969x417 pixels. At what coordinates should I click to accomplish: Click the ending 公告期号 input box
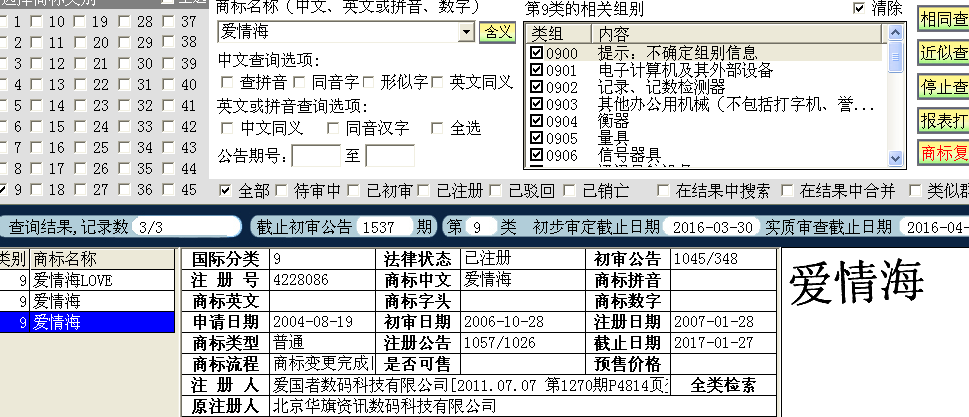[390, 155]
